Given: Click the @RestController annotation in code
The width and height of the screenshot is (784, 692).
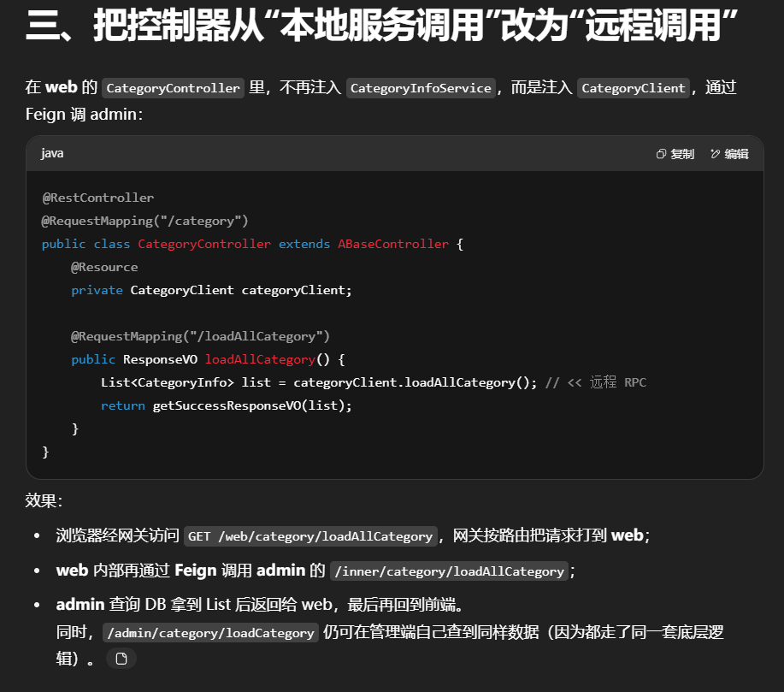Looking at the screenshot, I should click(98, 198).
